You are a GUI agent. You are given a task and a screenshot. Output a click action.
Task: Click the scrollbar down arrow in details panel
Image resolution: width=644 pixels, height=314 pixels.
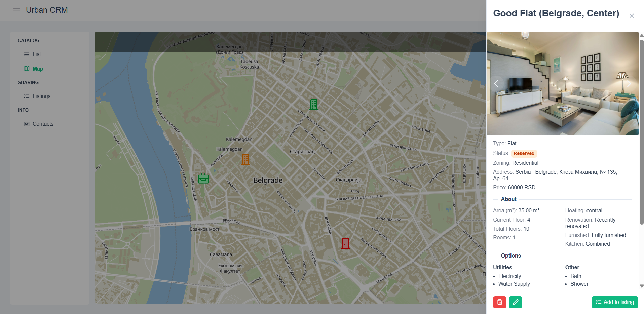click(642, 286)
